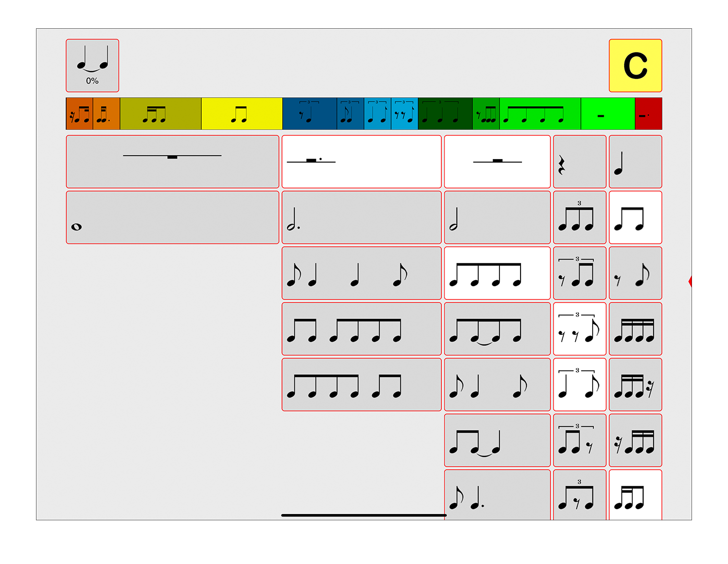Toggle the triplet quarter-eighth cell
The height and width of the screenshot is (564, 728).
click(x=580, y=384)
